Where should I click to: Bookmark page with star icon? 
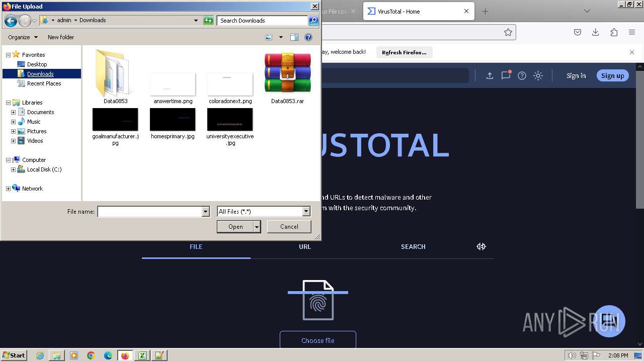tap(508, 32)
